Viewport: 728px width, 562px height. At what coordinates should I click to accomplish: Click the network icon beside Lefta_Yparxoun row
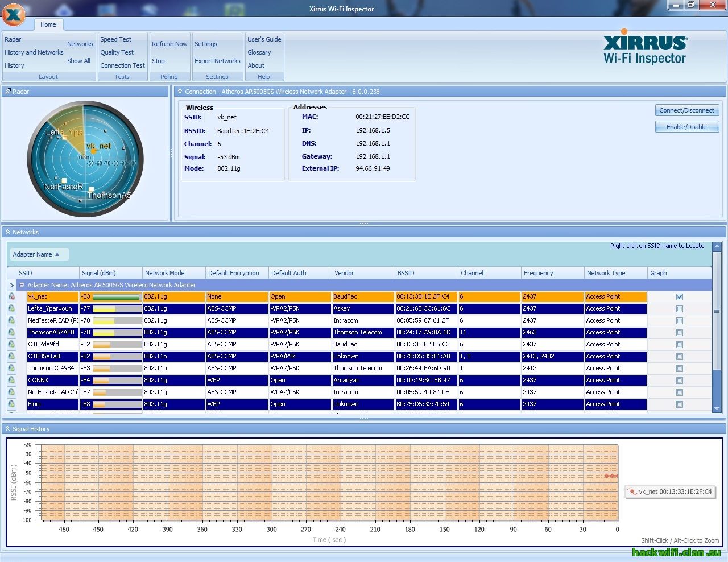click(x=11, y=308)
